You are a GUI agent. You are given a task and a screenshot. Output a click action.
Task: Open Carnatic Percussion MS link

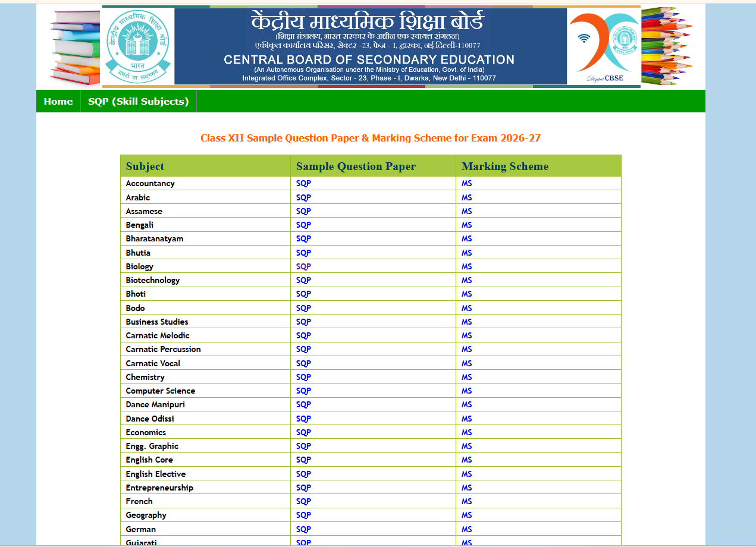(x=467, y=349)
